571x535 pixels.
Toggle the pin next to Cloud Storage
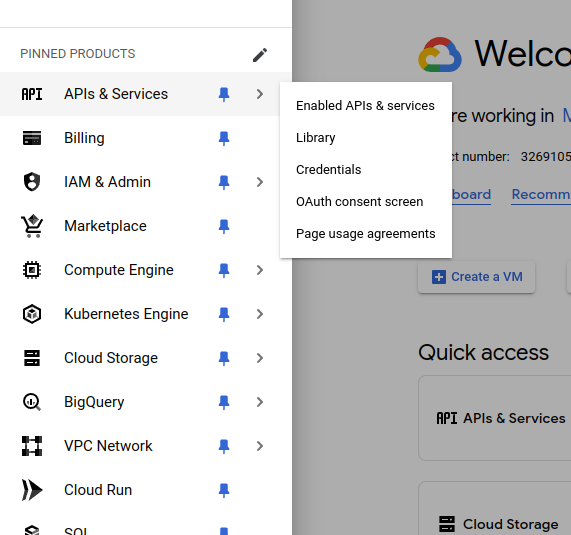[x=224, y=358]
